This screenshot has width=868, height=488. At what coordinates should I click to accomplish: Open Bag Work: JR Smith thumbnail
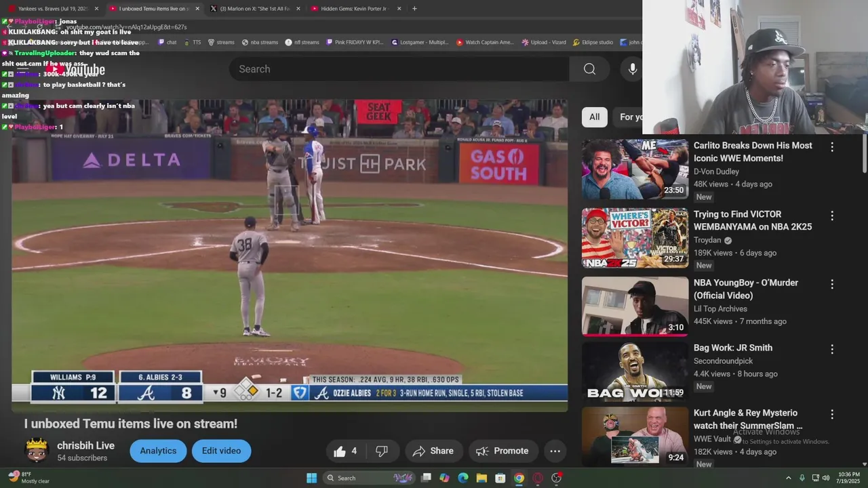pyautogui.click(x=635, y=372)
